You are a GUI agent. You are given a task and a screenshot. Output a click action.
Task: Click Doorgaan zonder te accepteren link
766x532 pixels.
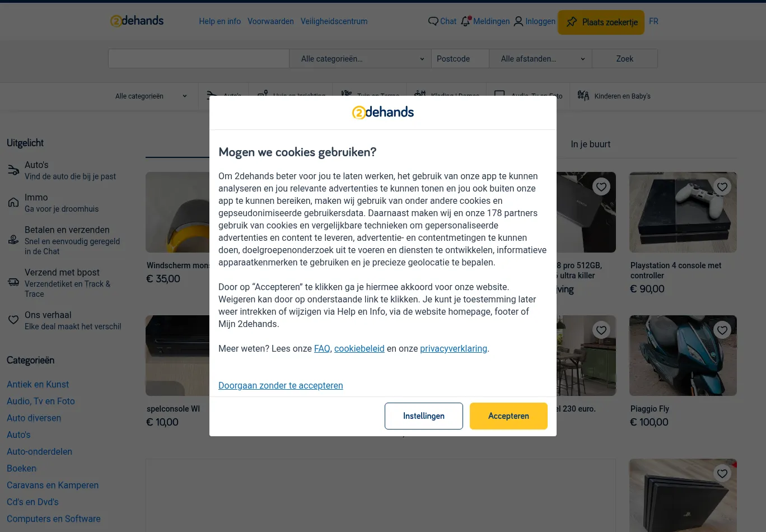click(281, 385)
